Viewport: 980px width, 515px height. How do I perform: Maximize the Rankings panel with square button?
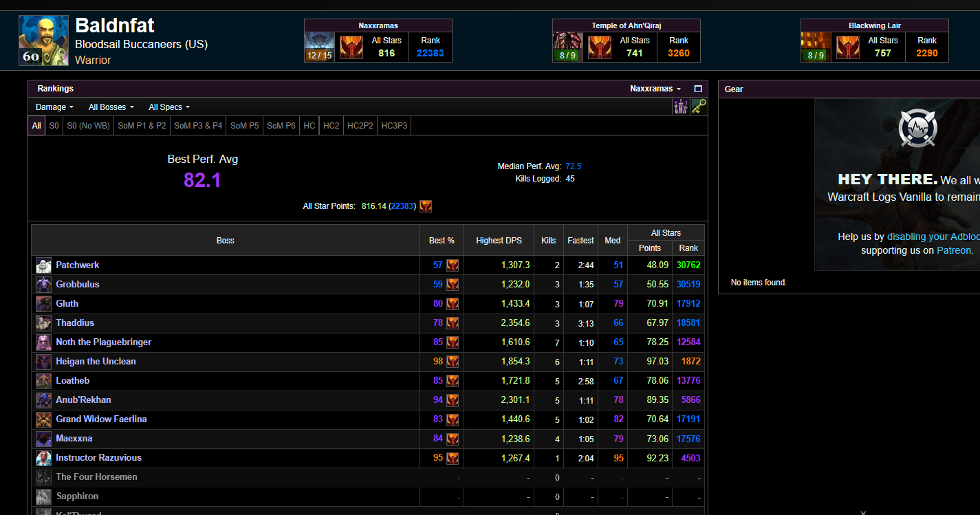click(698, 89)
